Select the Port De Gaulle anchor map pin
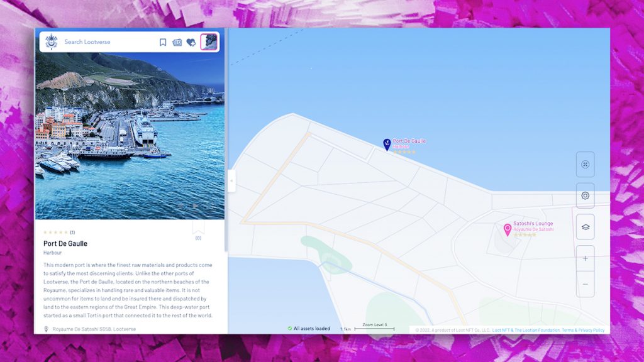This screenshot has height=362, width=644. pos(387,145)
